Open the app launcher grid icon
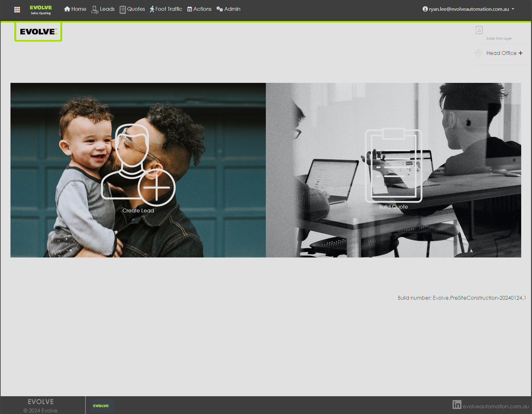This screenshot has width=532, height=414. [x=17, y=10]
